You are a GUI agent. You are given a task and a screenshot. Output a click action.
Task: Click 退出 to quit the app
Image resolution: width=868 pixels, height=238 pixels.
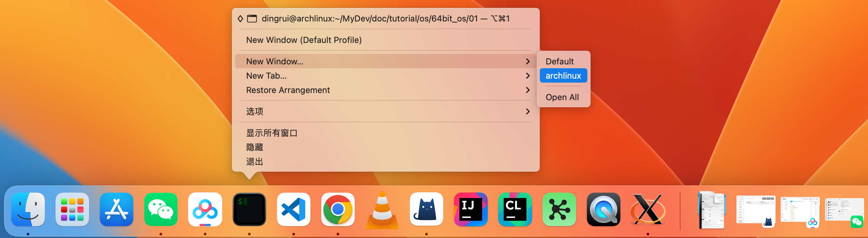[x=255, y=162]
